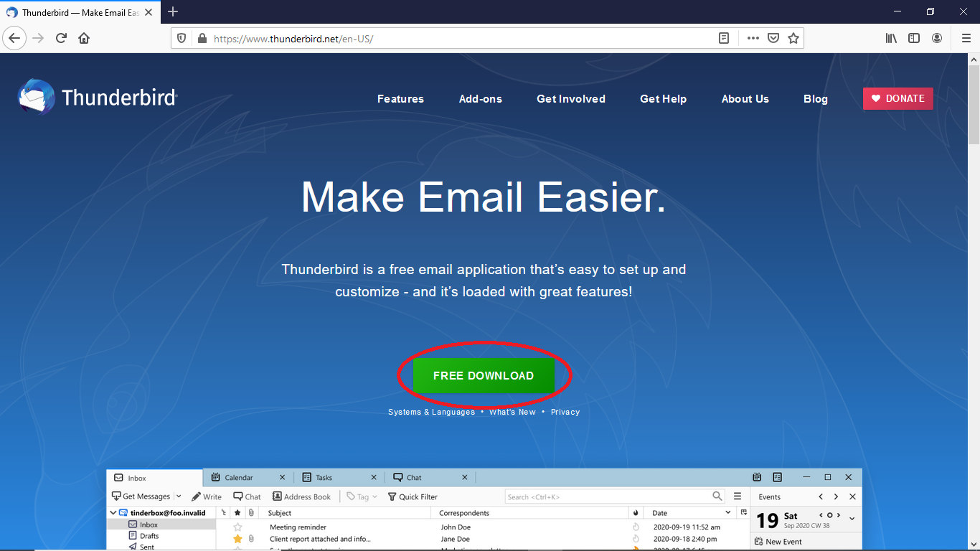Toggle star on Client report attached message
Screen dimensions: 980x551
238,539
